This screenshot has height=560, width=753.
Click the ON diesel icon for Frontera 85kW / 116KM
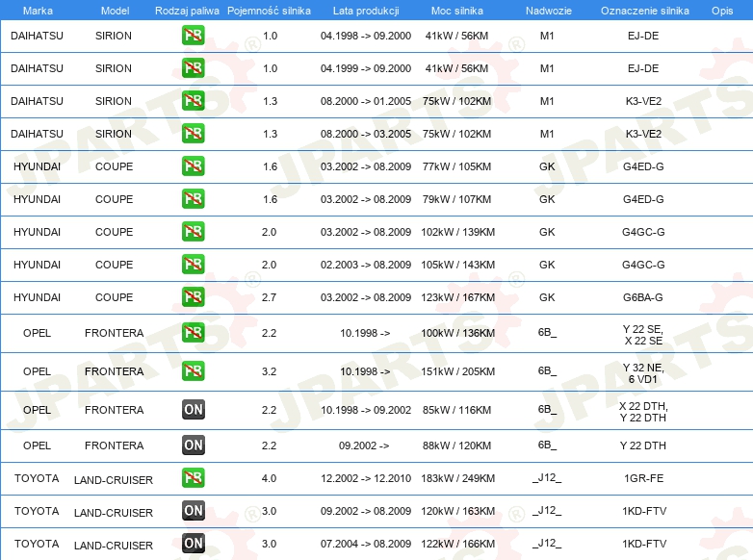click(x=193, y=410)
